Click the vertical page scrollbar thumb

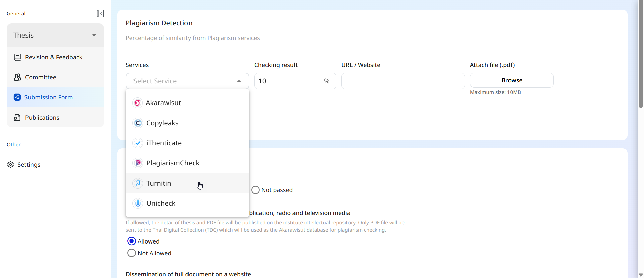pyautogui.click(x=641, y=54)
